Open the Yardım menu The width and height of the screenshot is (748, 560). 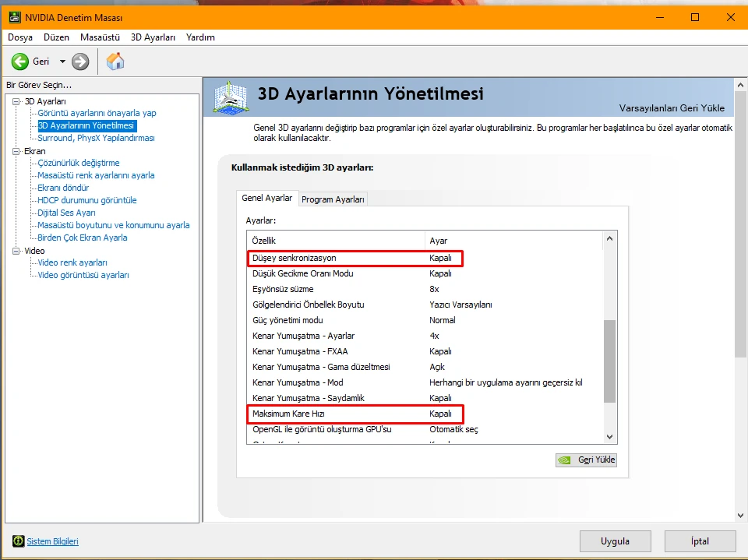(200, 37)
